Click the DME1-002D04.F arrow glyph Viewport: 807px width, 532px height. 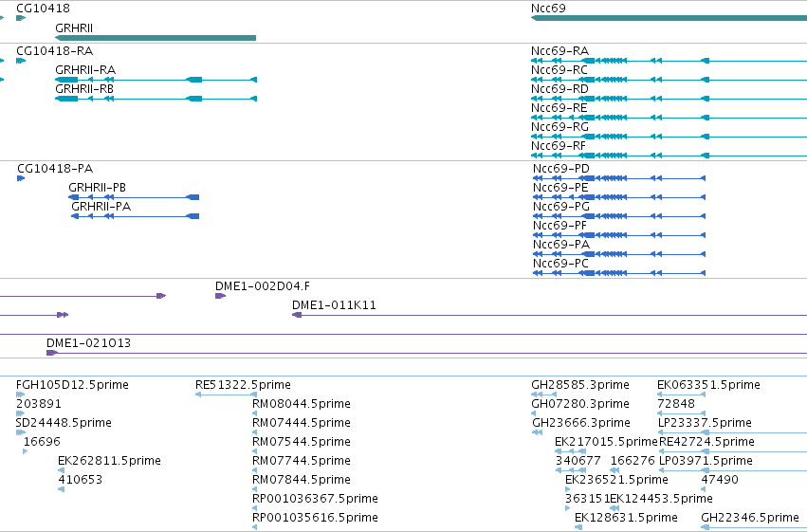pyautogui.click(x=220, y=296)
